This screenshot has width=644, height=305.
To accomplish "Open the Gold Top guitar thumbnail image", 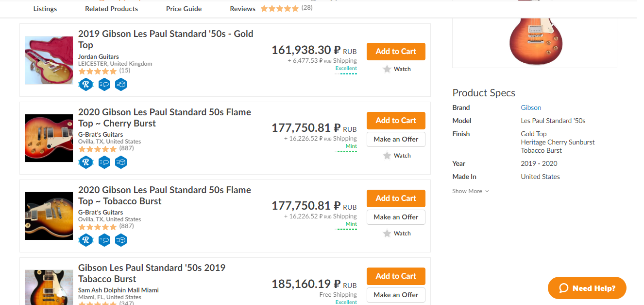I will coord(49,60).
